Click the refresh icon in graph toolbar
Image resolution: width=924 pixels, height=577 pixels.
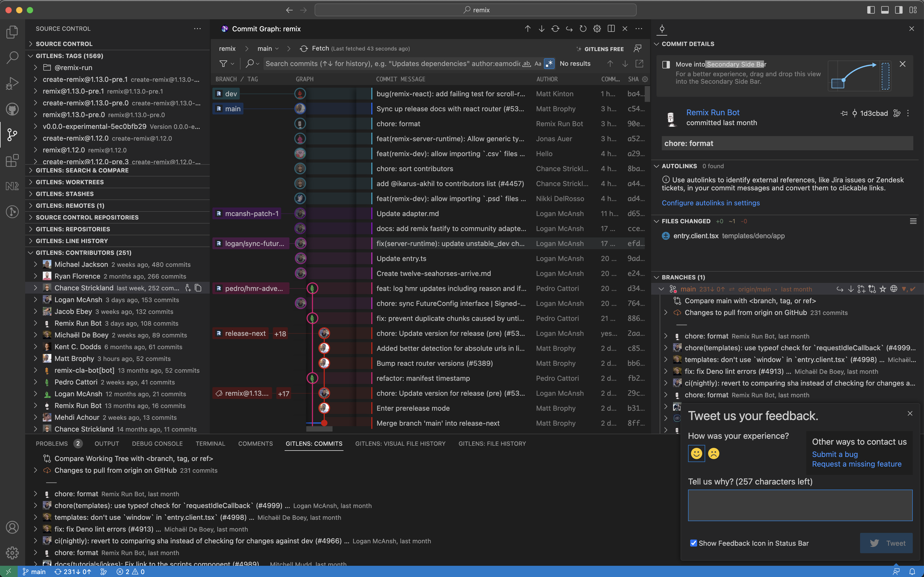pos(583,29)
